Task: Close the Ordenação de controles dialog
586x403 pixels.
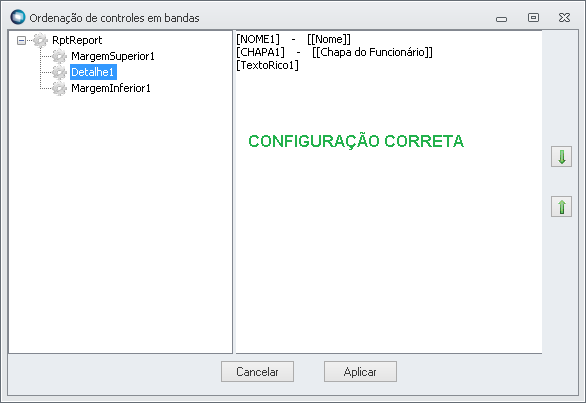Action: pos(564,18)
